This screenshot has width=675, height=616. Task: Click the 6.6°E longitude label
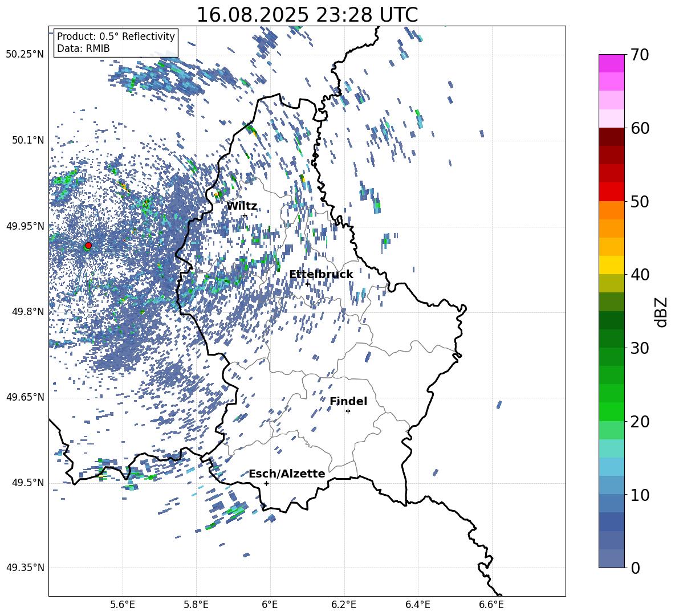(x=491, y=605)
